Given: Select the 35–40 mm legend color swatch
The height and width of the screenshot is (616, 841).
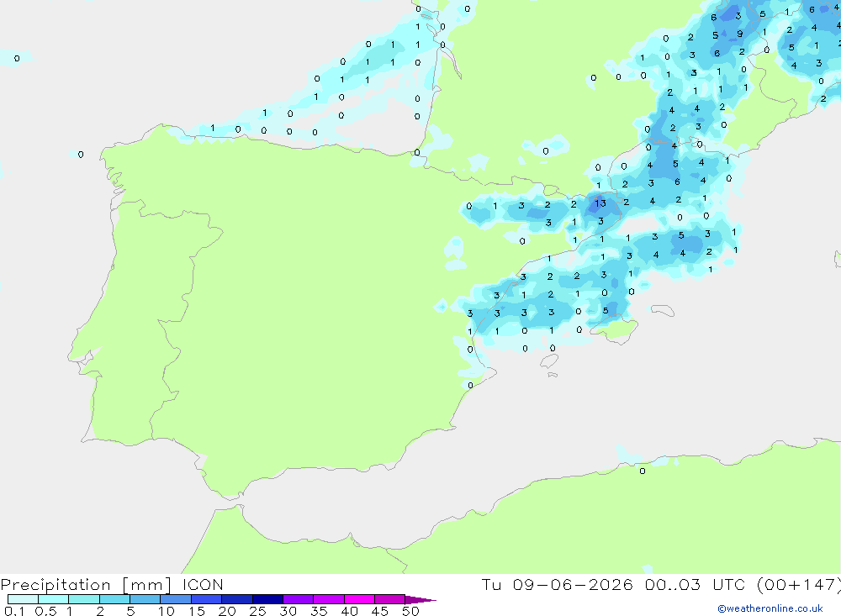Looking at the screenshot, I should 329,599.
